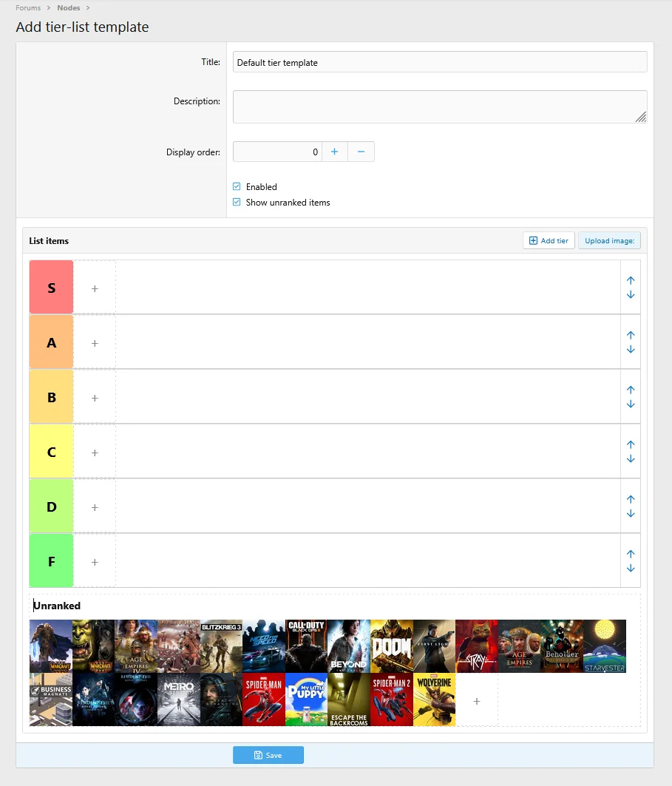Move the F tier down
The image size is (672, 786).
click(631, 568)
